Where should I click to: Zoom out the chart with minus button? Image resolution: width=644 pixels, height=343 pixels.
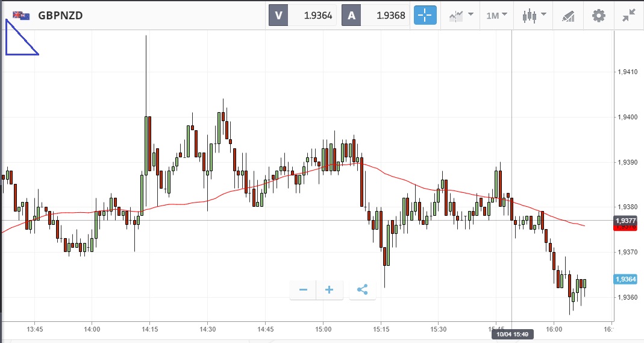click(x=303, y=290)
